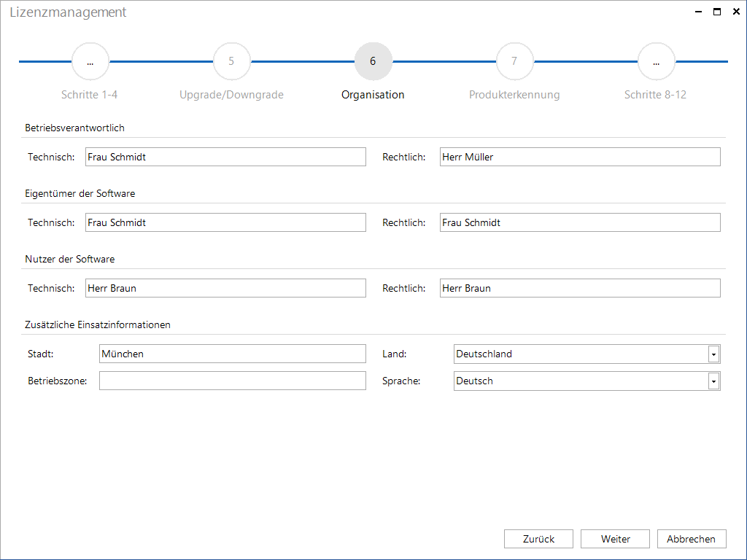Maximize the Lizenzmanagement window
The image size is (747, 560).
717,12
